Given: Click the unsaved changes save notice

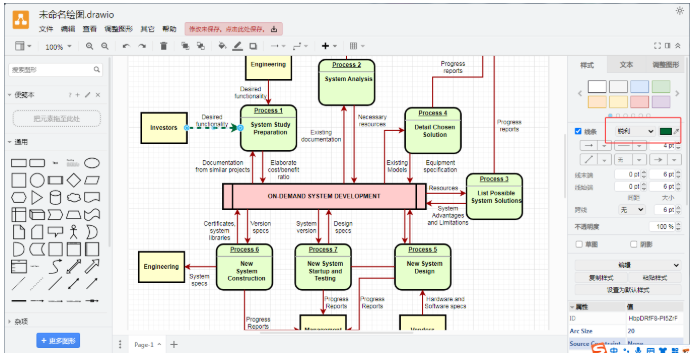Looking at the screenshot, I should (234, 29).
